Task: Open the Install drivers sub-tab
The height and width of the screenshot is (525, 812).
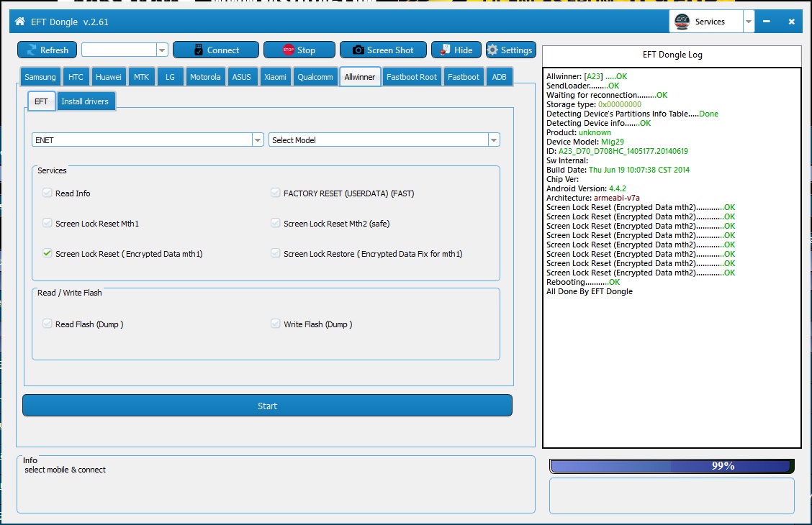Action: coord(86,101)
